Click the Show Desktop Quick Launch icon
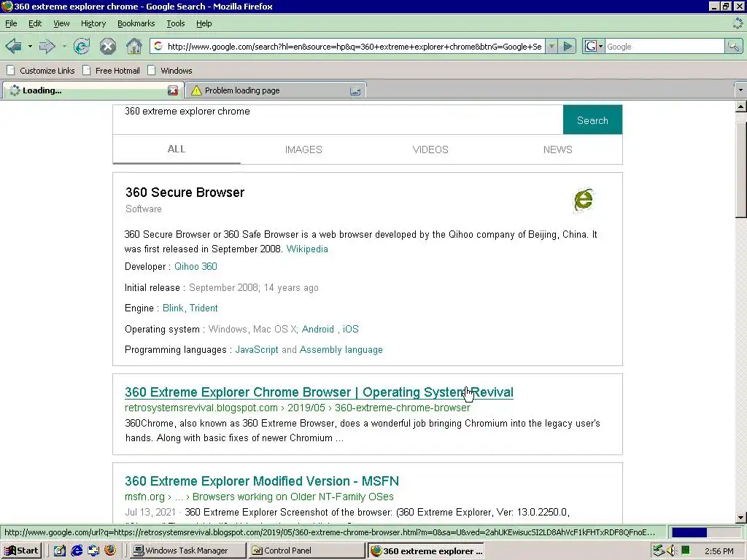Viewport: 747px width, 560px height. pyautogui.click(x=60, y=551)
